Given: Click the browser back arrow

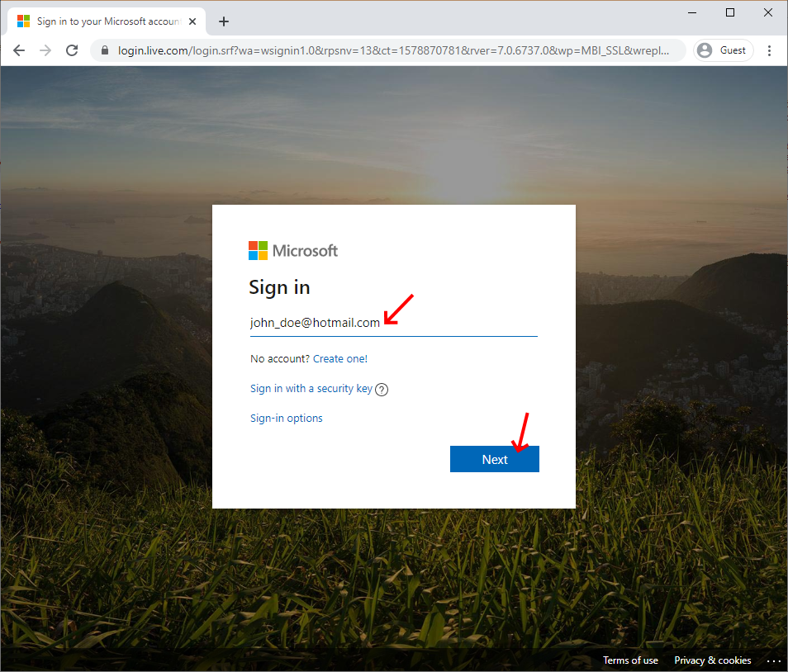Looking at the screenshot, I should [19, 50].
